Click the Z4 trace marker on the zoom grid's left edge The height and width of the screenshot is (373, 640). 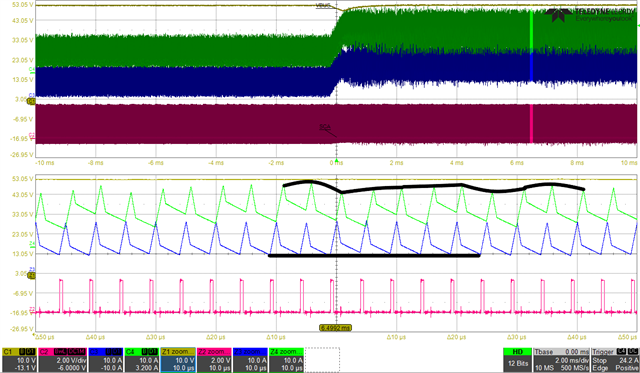(32, 244)
